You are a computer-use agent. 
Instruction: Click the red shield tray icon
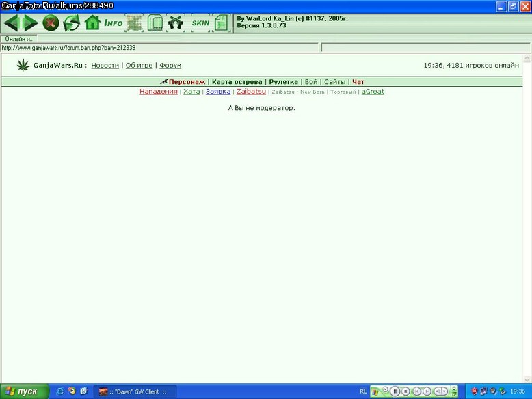[475, 391]
